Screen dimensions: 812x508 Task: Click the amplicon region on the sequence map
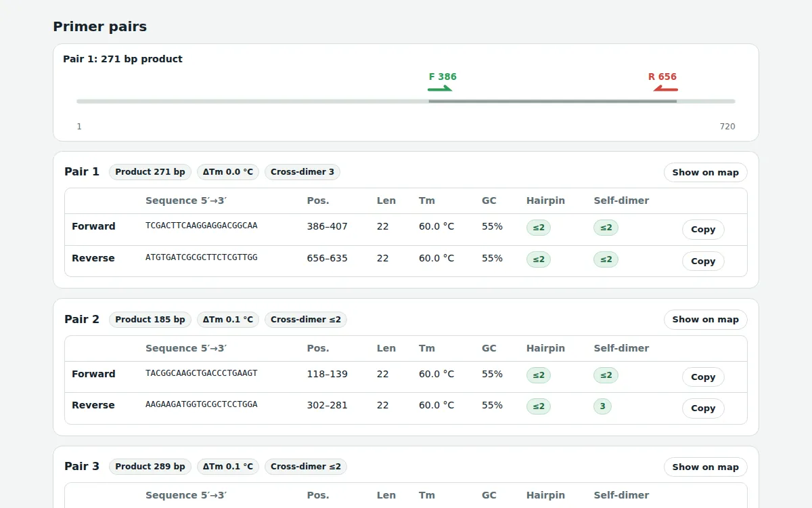tap(553, 102)
